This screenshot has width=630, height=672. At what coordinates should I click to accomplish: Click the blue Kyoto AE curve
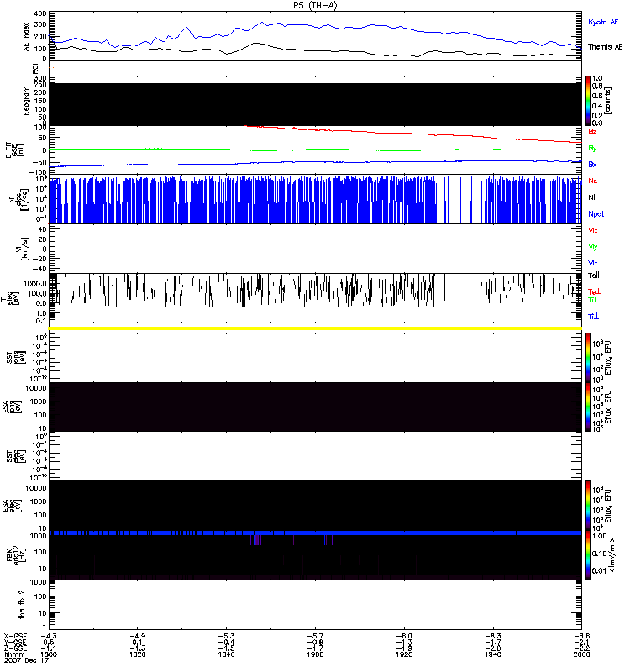point(315,27)
